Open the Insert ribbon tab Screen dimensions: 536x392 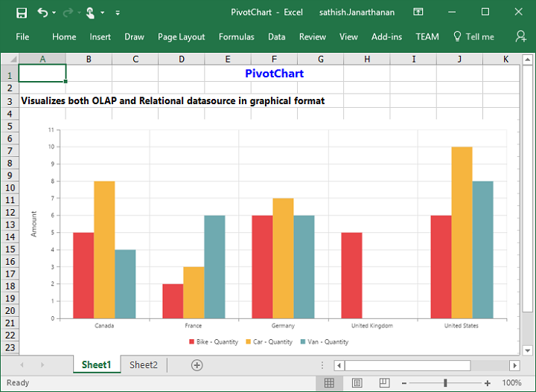(100, 36)
